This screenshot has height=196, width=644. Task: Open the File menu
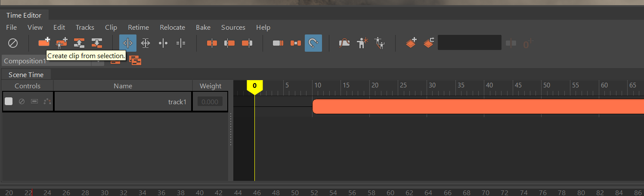(12, 27)
